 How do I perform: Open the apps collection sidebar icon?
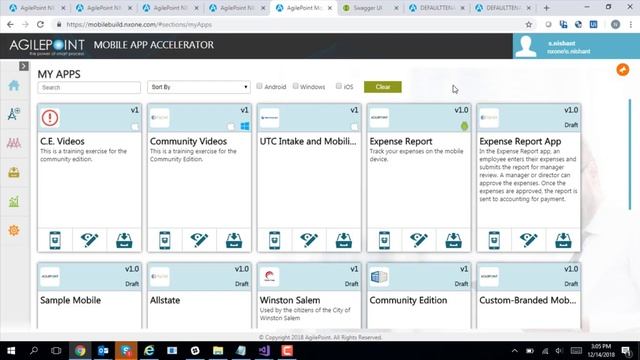click(x=14, y=143)
